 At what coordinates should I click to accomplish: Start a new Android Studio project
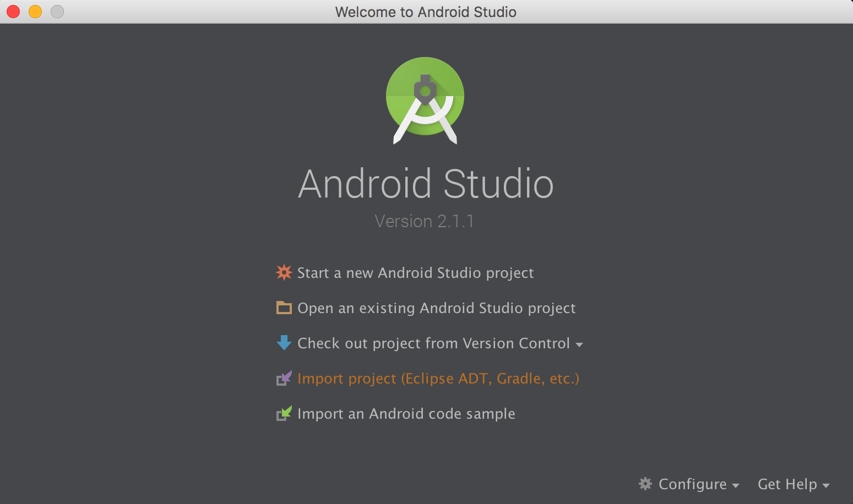point(415,272)
